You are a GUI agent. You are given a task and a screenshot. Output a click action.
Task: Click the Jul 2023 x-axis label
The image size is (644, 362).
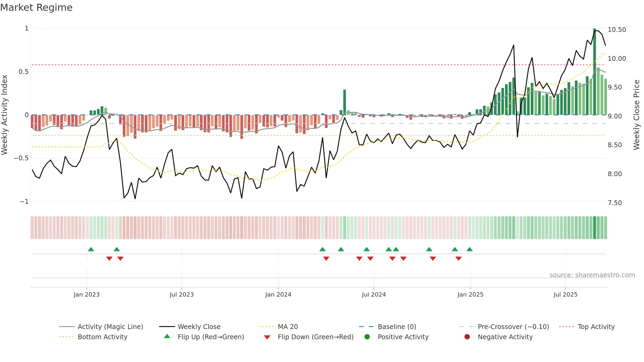pyautogui.click(x=182, y=295)
